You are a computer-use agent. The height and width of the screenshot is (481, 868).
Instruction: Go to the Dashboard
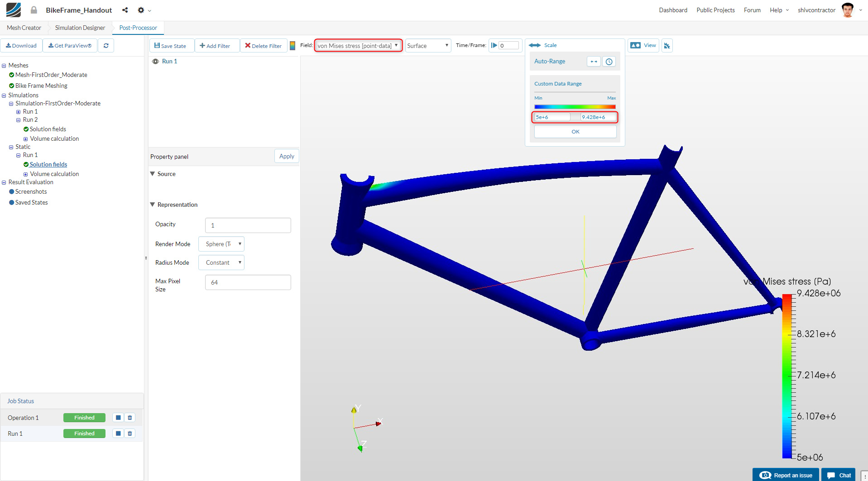pos(673,10)
